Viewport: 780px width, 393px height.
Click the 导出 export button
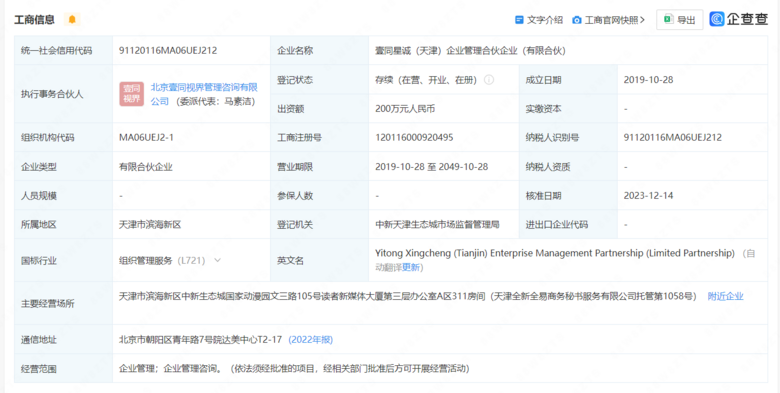coord(680,20)
